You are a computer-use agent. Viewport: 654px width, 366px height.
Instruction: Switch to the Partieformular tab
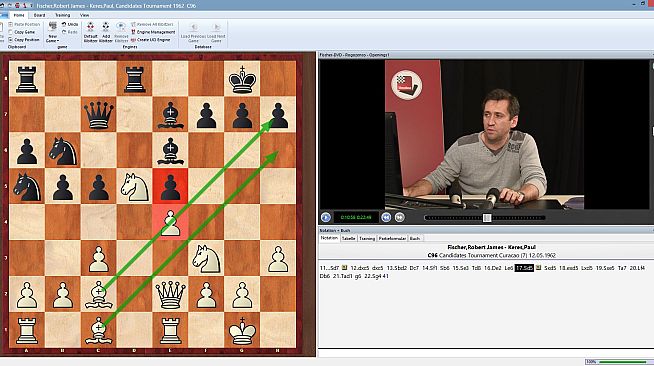392,238
